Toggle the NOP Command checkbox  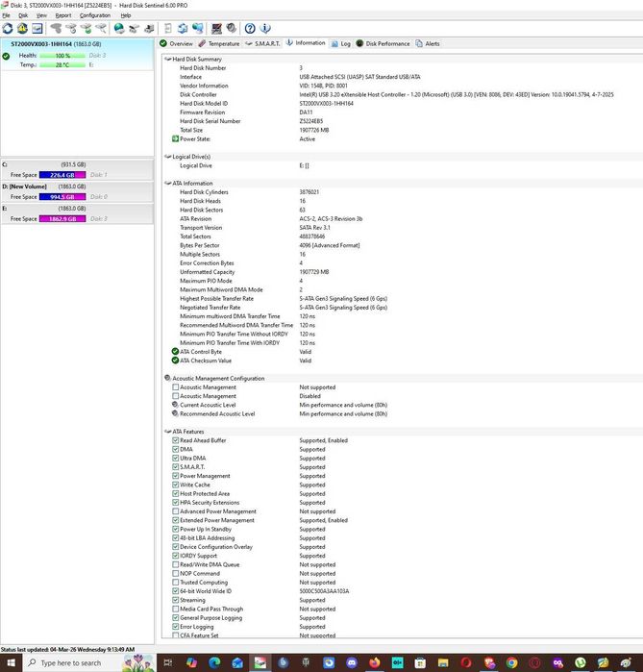(x=175, y=573)
